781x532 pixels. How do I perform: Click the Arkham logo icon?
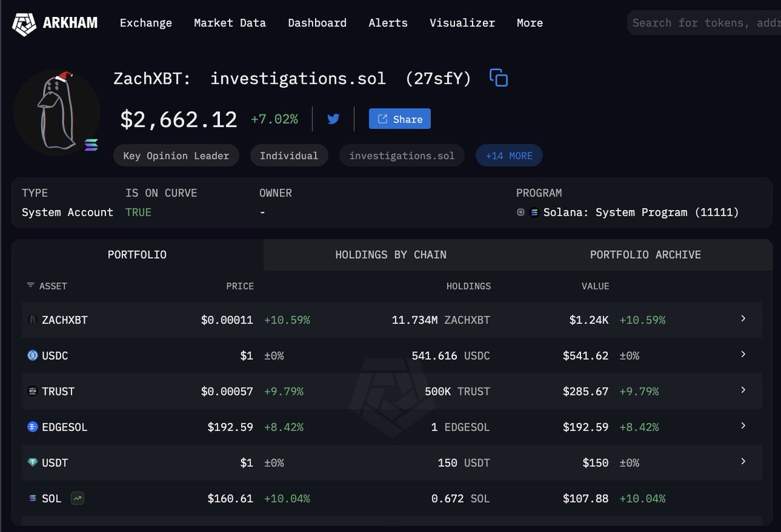click(x=24, y=23)
